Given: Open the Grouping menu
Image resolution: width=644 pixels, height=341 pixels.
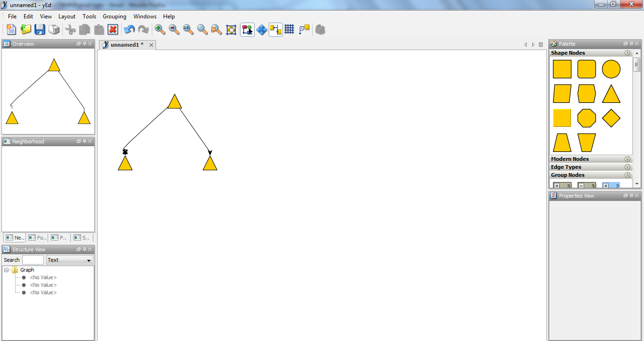Looking at the screenshot, I should pyautogui.click(x=115, y=17).
